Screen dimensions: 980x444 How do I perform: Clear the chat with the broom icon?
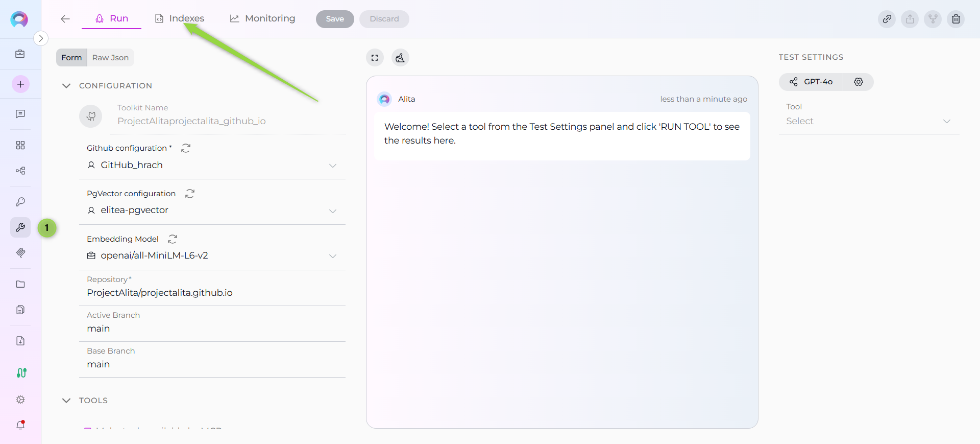(x=400, y=58)
